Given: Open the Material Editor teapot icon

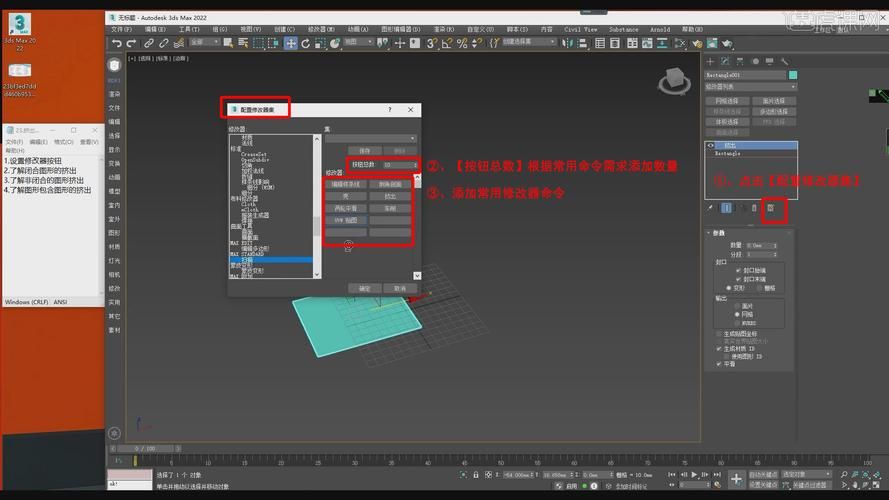Looking at the screenshot, I should coord(679,43).
